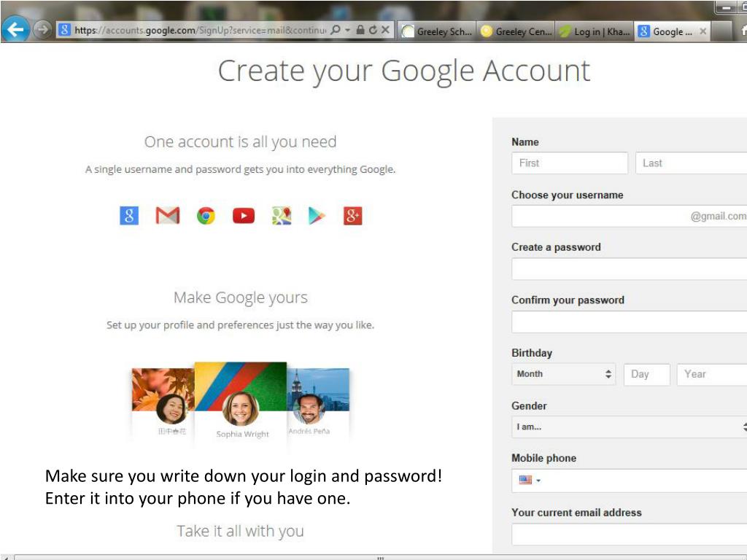747x560 pixels.
Task: Click the Birthday Day field
Action: point(647,374)
